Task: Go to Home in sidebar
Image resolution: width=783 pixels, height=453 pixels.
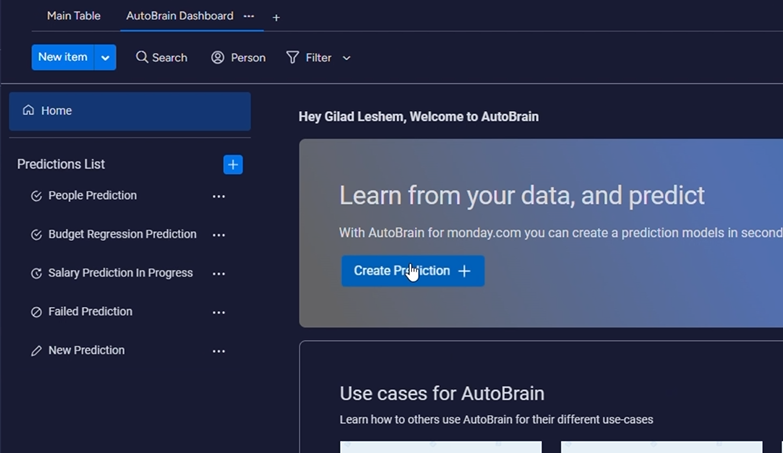Action: [x=56, y=111]
